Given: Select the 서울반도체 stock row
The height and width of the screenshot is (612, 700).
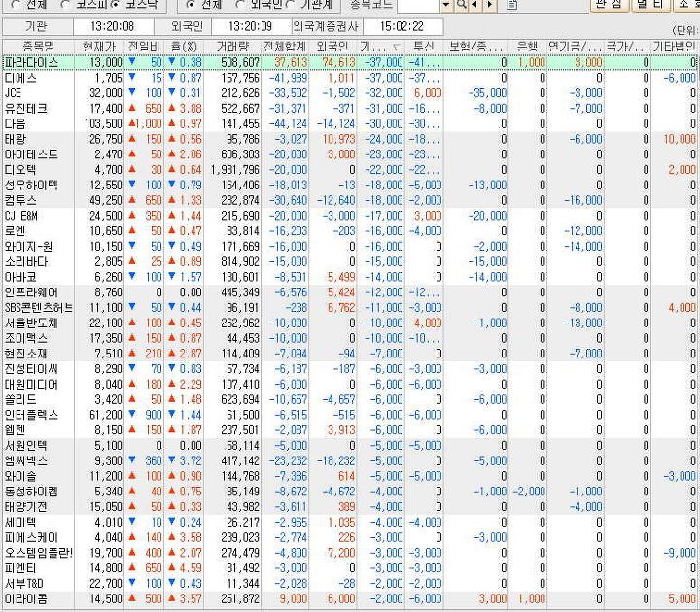Looking at the screenshot, I should coord(350,323).
